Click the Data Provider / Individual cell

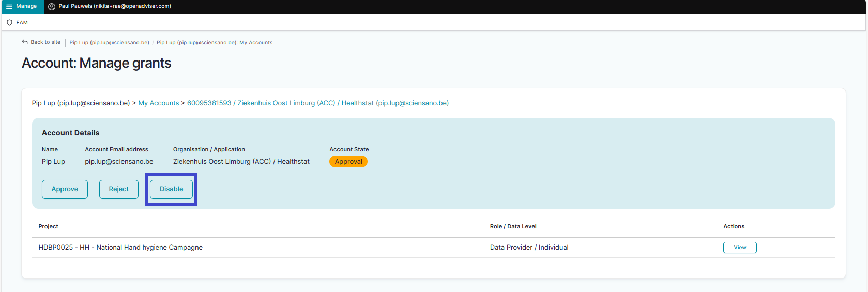click(529, 248)
